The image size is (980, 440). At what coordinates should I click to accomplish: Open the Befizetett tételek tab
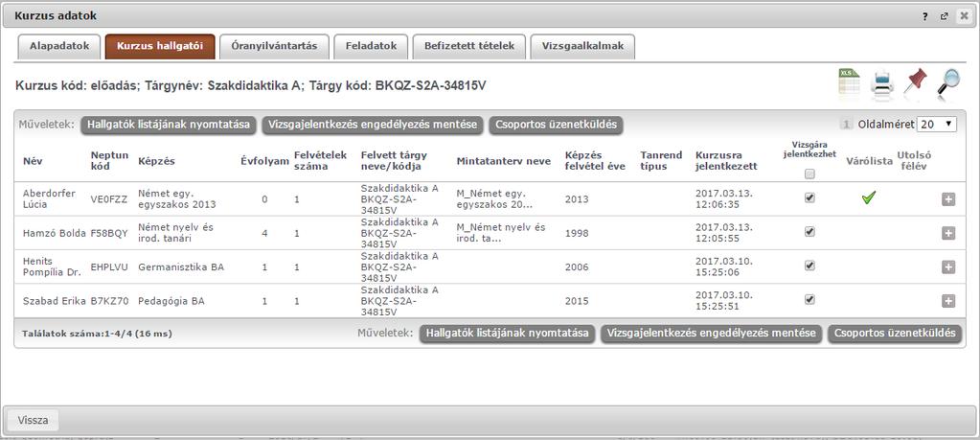click(468, 46)
